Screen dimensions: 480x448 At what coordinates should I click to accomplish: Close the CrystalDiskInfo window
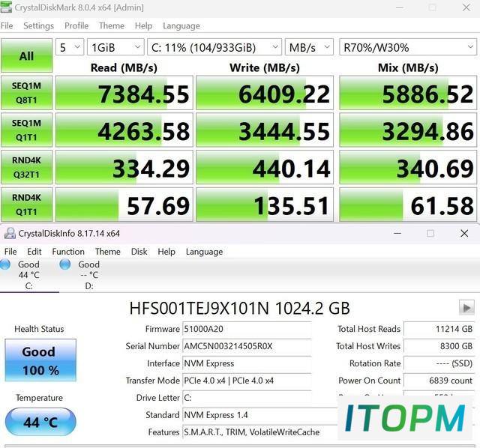pyautogui.click(x=464, y=233)
